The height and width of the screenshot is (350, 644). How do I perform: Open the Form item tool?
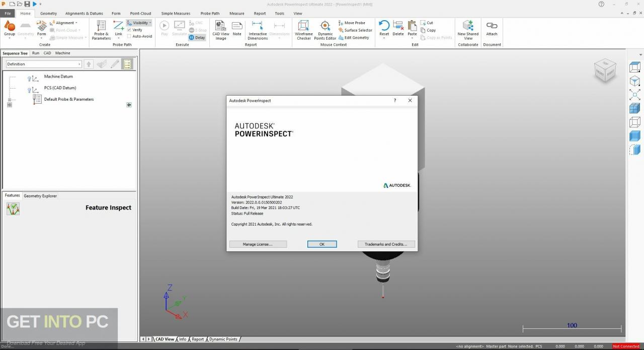coord(42,29)
